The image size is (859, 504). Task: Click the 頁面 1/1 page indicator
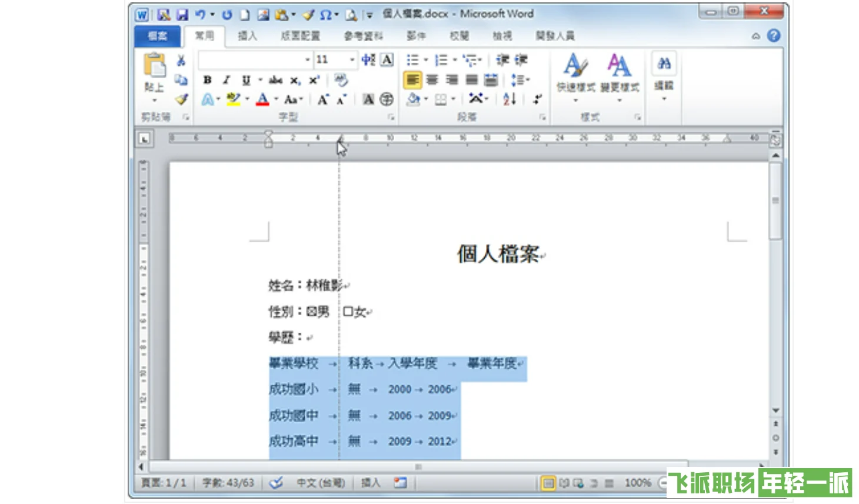click(164, 483)
